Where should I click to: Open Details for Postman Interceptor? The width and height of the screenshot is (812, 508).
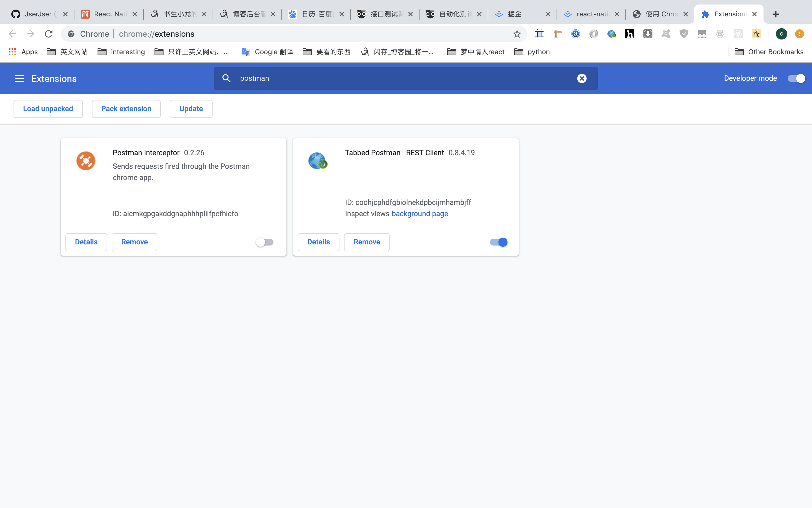86,242
